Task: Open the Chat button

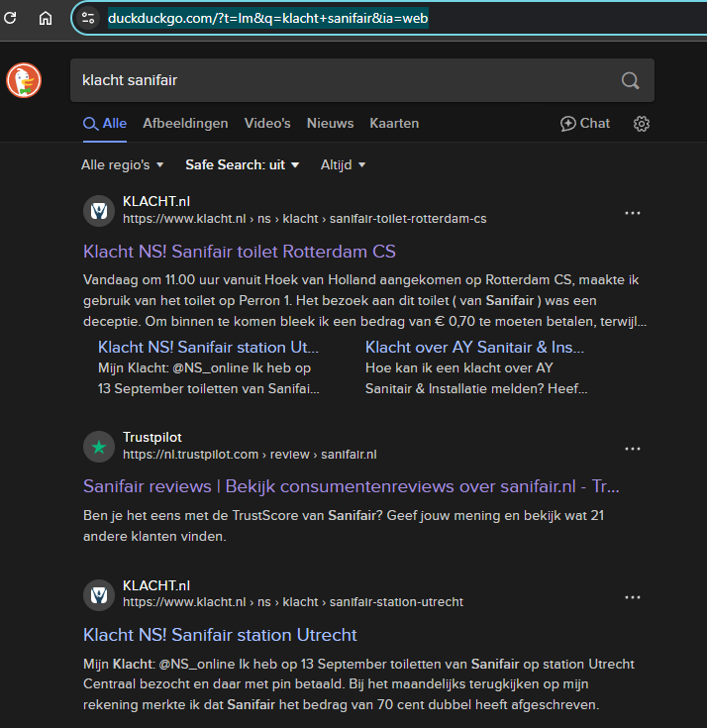Action: [585, 124]
